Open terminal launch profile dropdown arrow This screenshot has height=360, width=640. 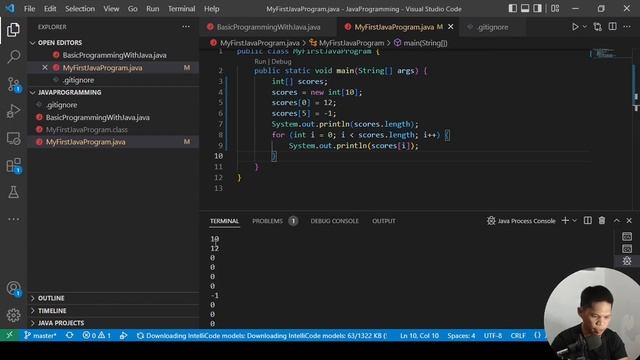click(574, 220)
